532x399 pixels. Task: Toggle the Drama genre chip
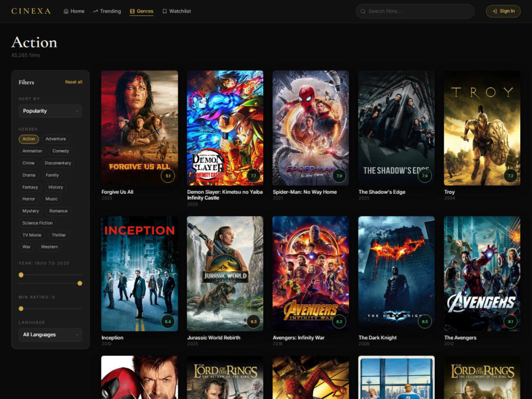[x=29, y=175]
